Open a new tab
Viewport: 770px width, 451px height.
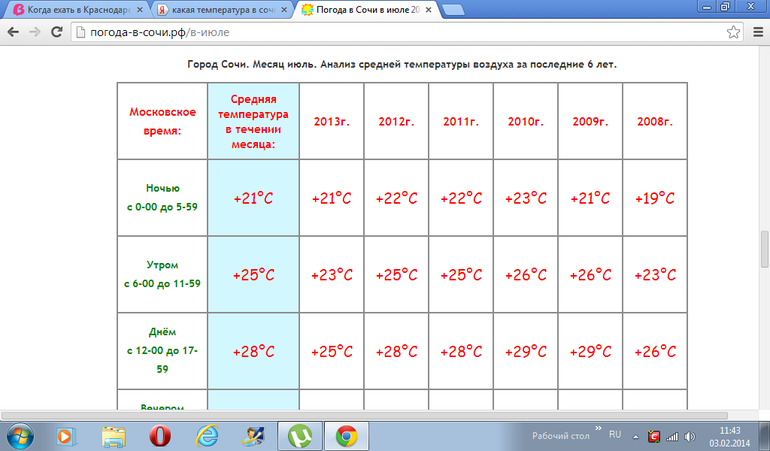pos(484,9)
